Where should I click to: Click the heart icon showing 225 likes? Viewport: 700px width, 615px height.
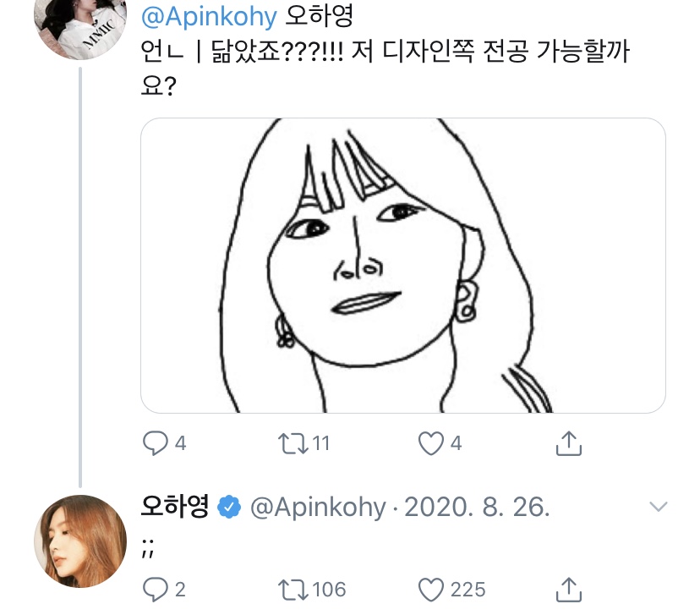click(x=433, y=589)
